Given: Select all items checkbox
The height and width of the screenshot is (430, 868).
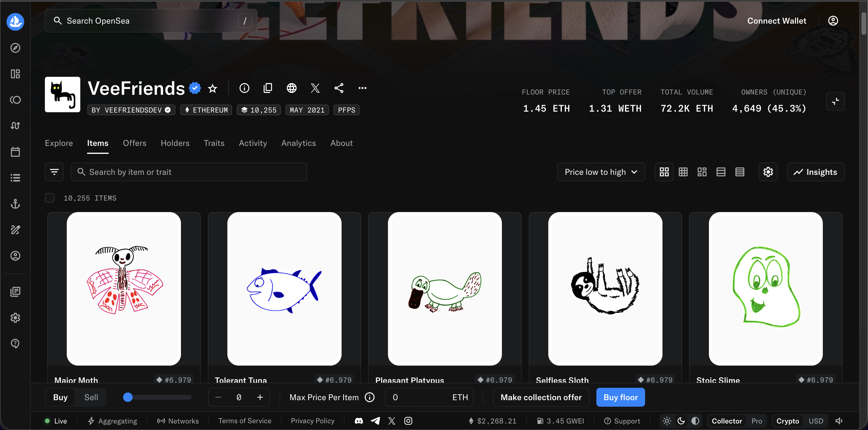Looking at the screenshot, I should (x=50, y=198).
